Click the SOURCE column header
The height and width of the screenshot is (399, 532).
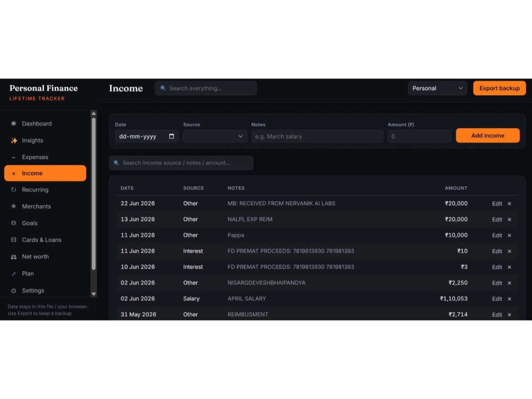coord(194,188)
